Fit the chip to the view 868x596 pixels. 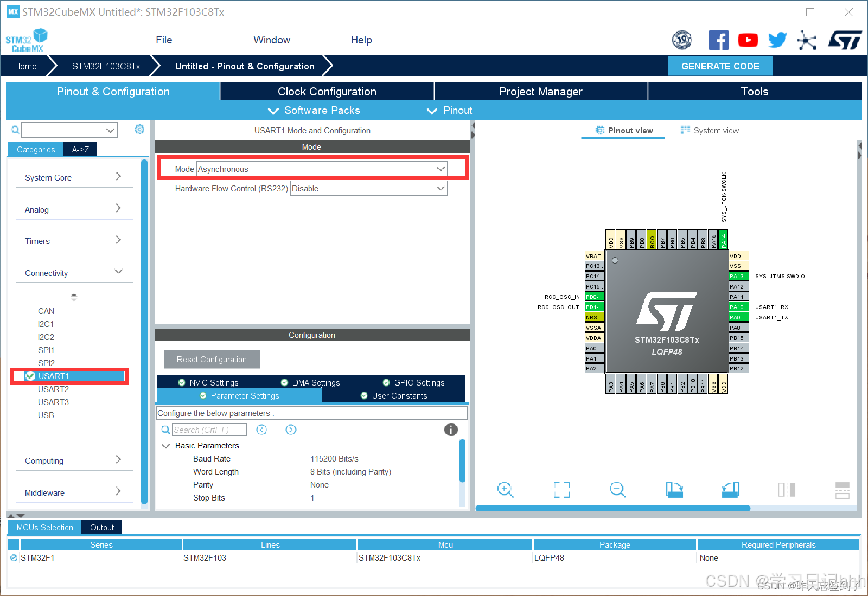tap(562, 490)
